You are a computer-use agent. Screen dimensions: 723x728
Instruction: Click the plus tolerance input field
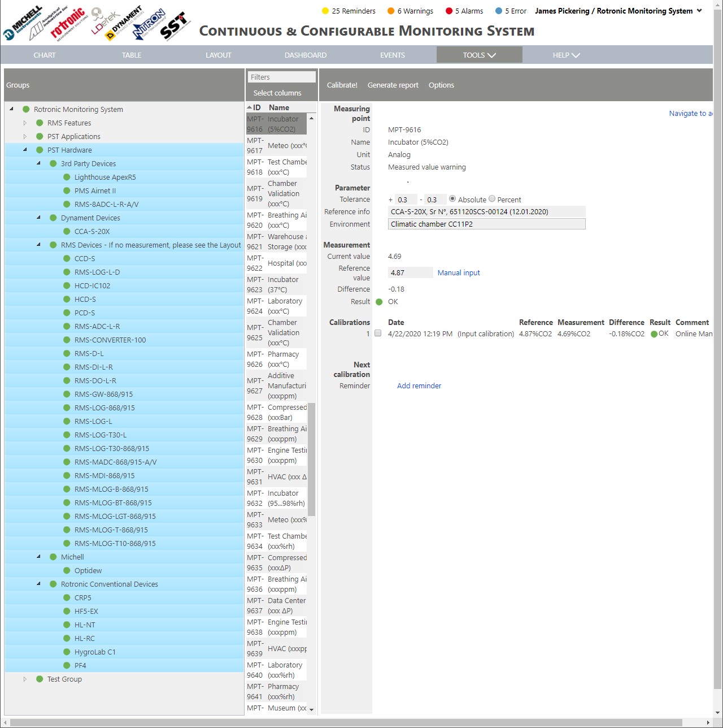[x=406, y=200]
